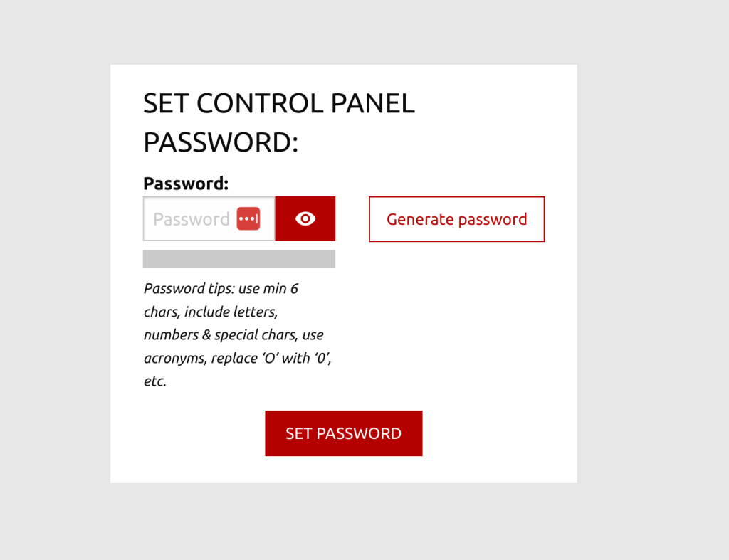This screenshot has height=560, width=729.
Task: Click the 'numbers & special chars' tip line
Action: tap(219, 335)
